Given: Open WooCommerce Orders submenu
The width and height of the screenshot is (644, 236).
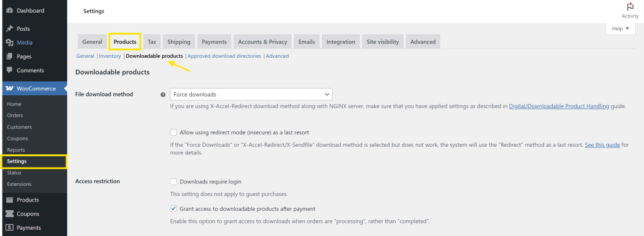Looking at the screenshot, I should click(x=15, y=115).
